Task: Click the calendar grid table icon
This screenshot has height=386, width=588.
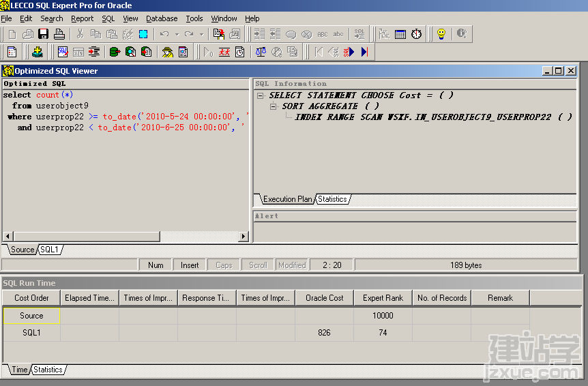Action: 400,35
